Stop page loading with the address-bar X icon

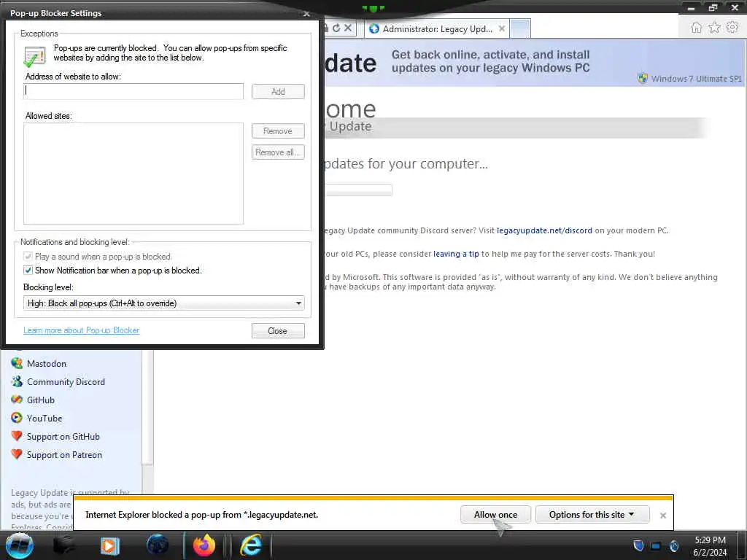pyautogui.click(x=348, y=28)
